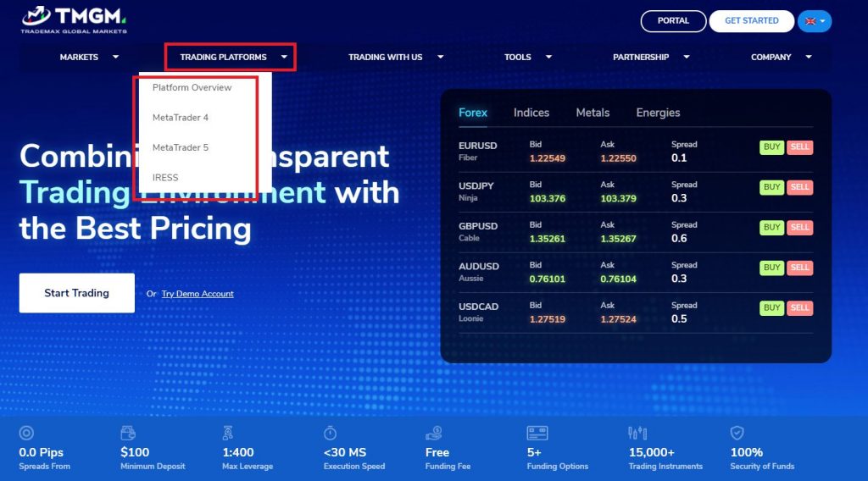Screen dimensions: 868x481
Task: Click SELL for GBPUSD
Action: tap(799, 228)
